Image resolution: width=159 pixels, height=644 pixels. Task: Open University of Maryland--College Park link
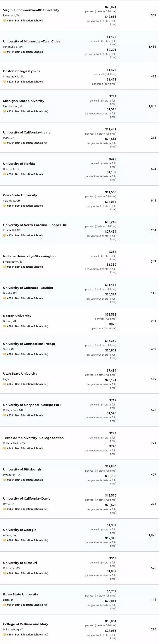pos(32,405)
